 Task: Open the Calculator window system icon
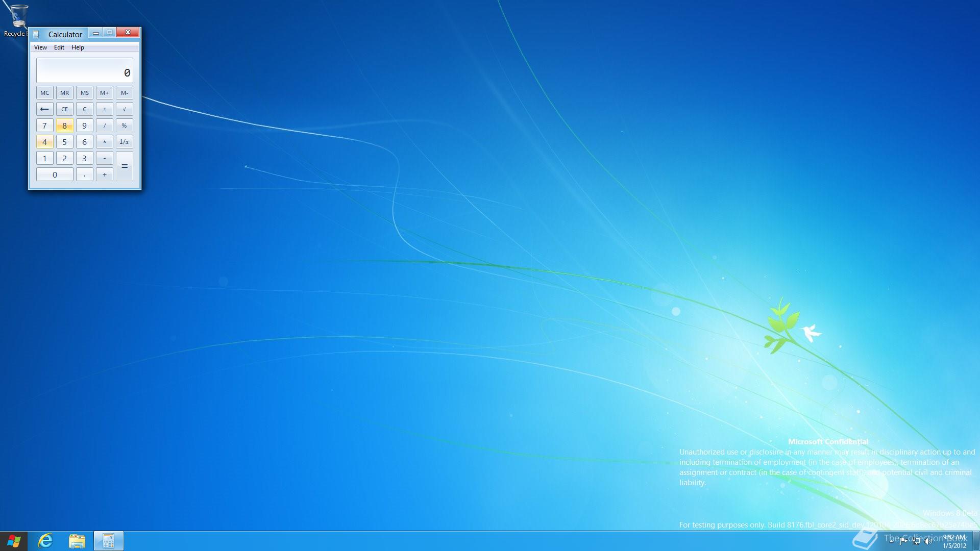[x=36, y=34]
